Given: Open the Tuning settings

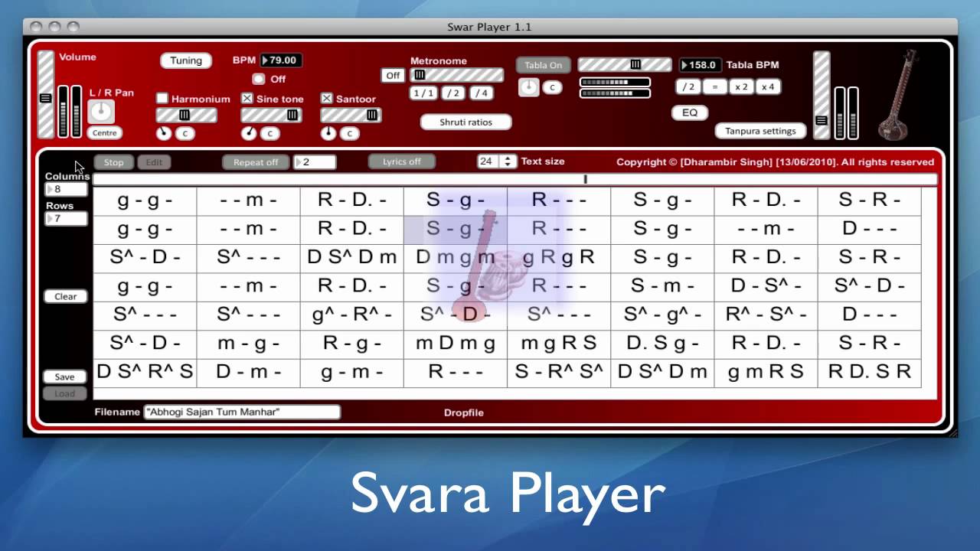Looking at the screenshot, I should [186, 60].
